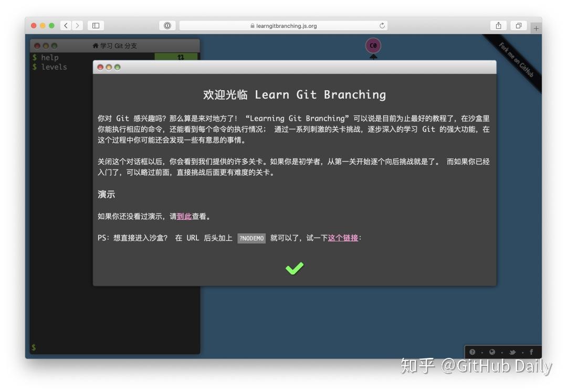Click the globe icon in bottom toolbar
The height and width of the screenshot is (392, 567).
click(x=492, y=352)
